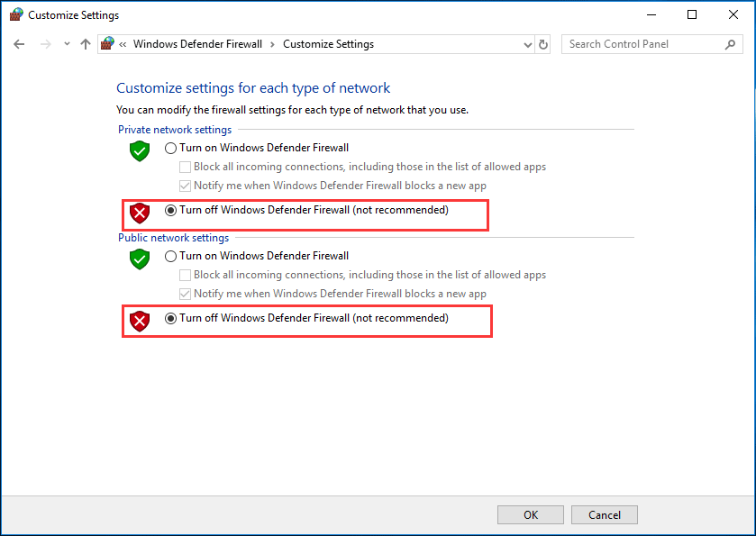The height and width of the screenshot is (536, 756).
Task: Turn on Windows Defender Firewall for Private network
Action: click(x=171, y=149)
